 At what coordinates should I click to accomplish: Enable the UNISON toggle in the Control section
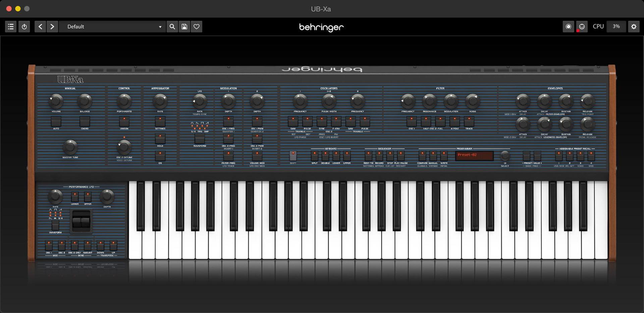click(x=124, y=122)
